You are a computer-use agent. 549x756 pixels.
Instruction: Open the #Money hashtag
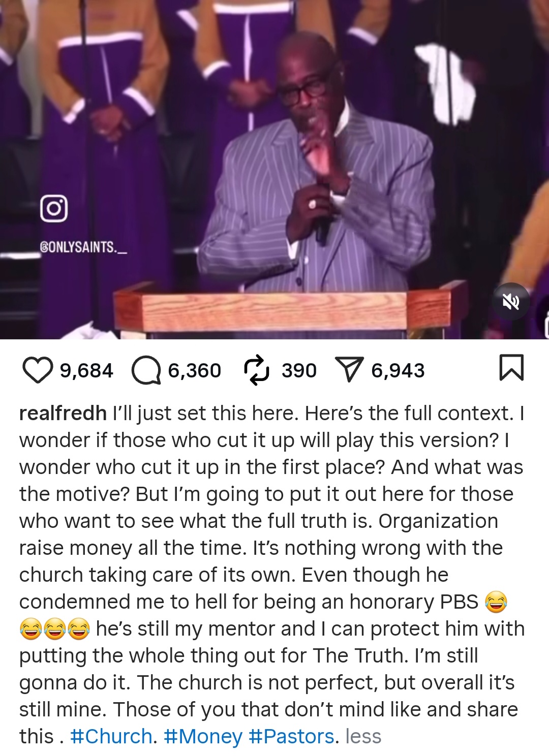point(203,736)
